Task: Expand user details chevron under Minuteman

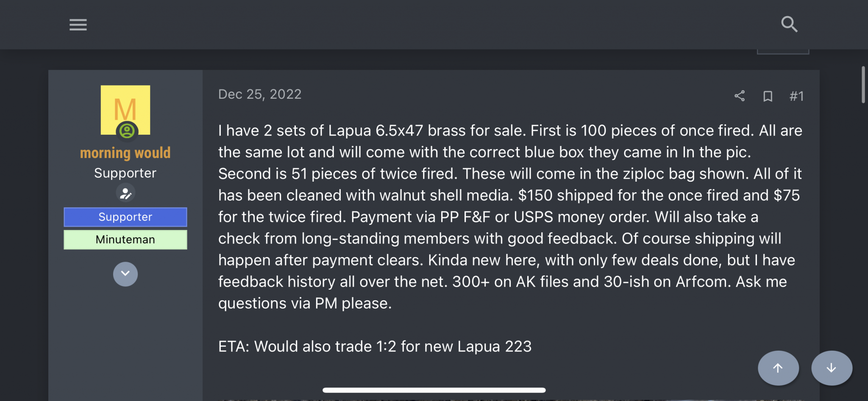Action: (x=125, y=274)
